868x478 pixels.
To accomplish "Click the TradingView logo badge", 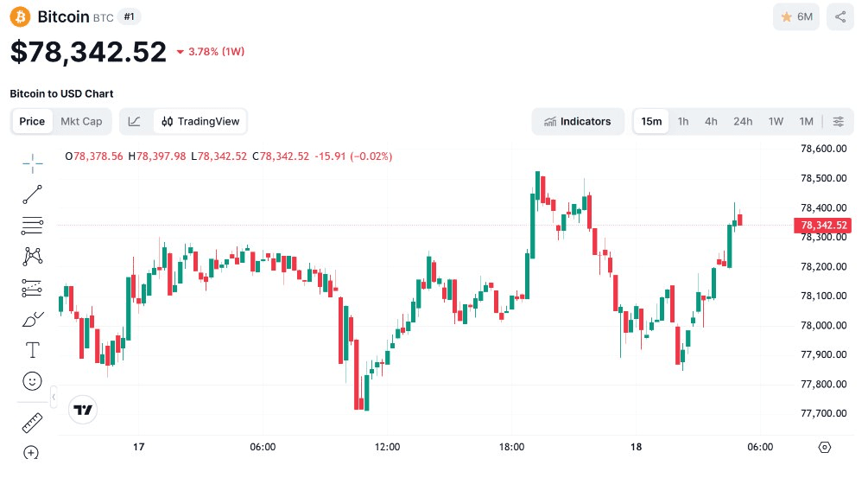I will tap(83, 410).
